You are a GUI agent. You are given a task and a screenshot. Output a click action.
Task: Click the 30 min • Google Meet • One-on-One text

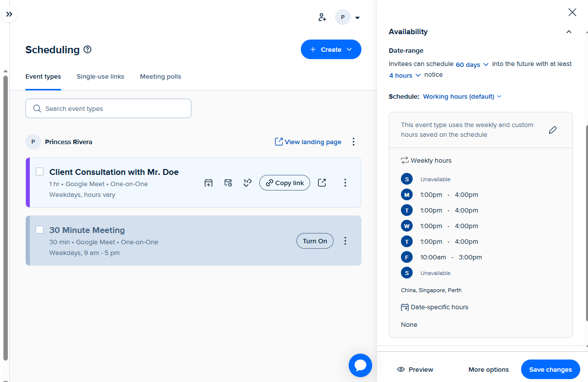point(104,242)
